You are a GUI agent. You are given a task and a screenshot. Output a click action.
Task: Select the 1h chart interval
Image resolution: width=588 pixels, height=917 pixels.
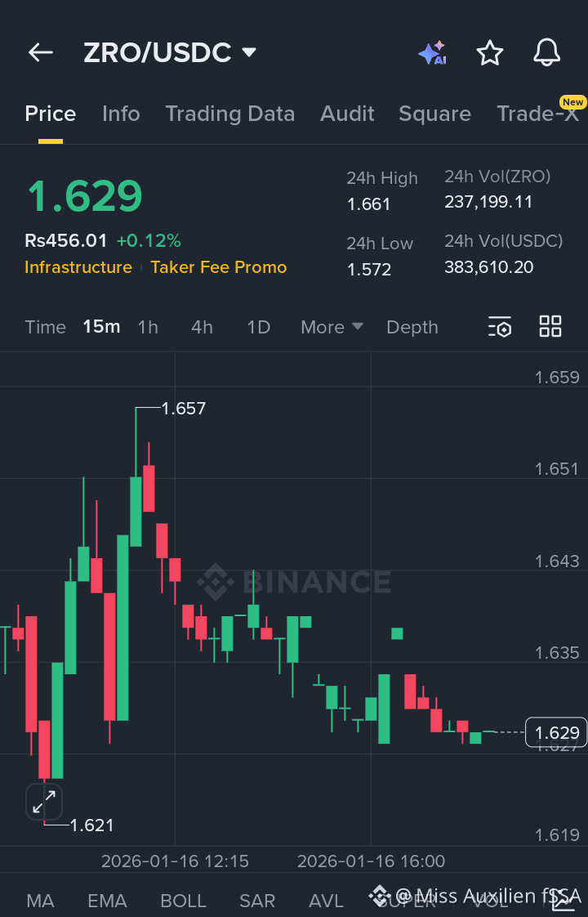pos(148,327)
